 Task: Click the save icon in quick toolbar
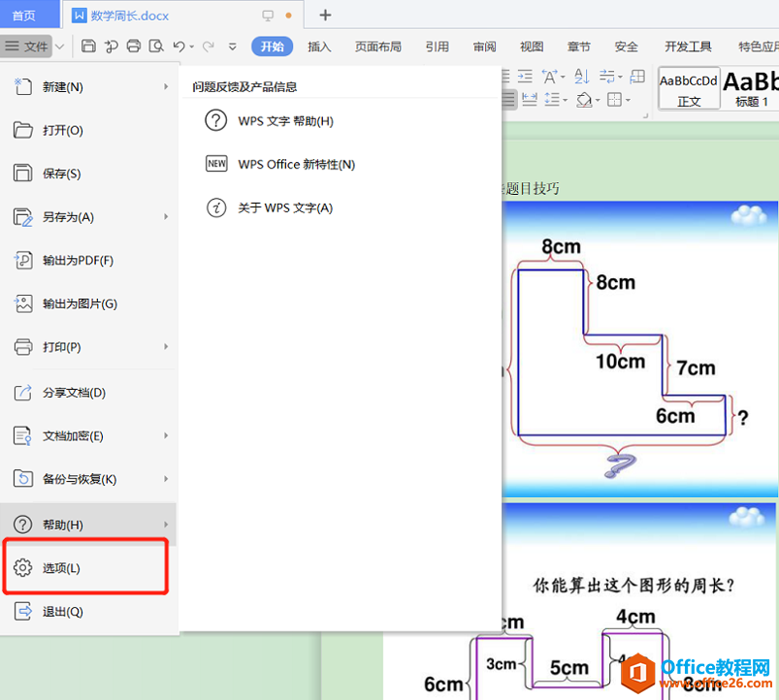pos(88,47)
